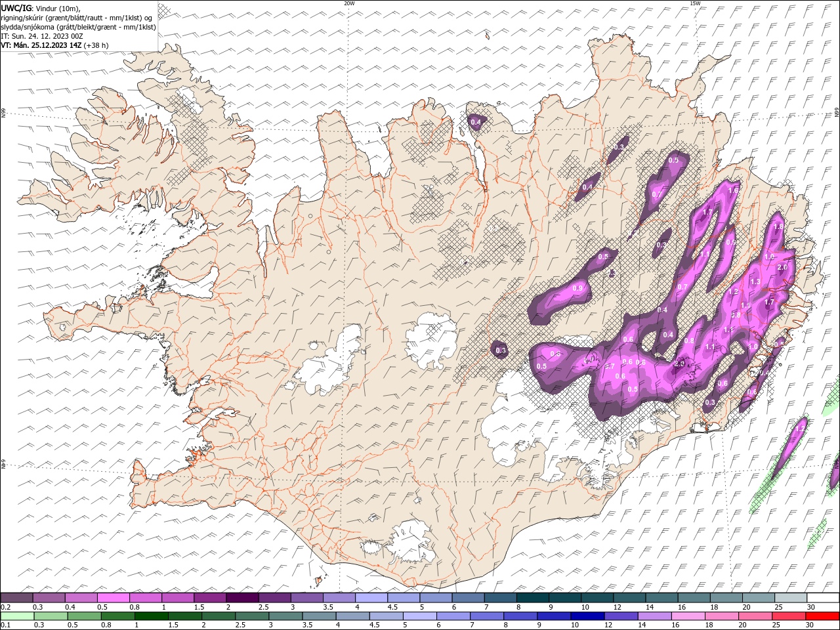The image size is (840, 630).
Task: Click the 1.3 snowfall value on the map
Action: click(x=755, y=282)
